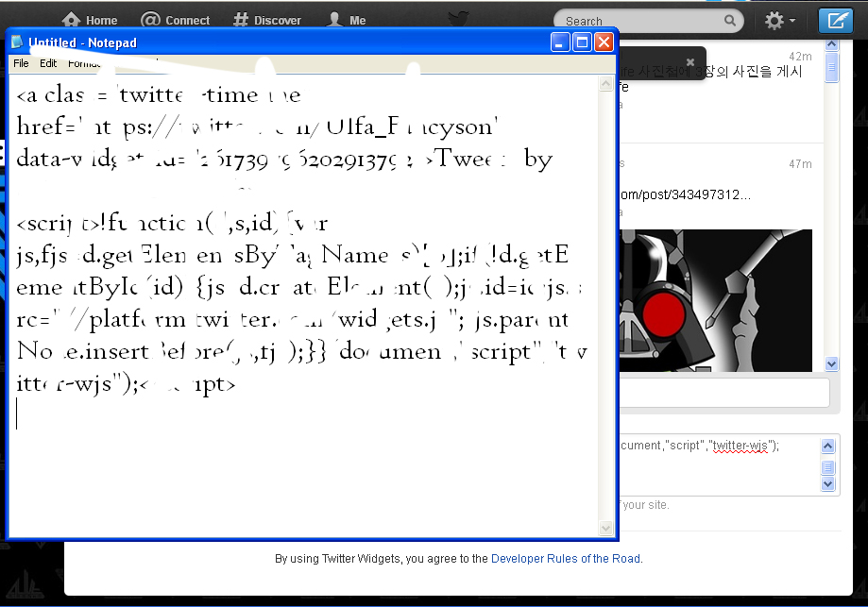Image resolution: width=868 pixels, height=607 pixels.
Task: Click the timeline preview scroll down arrow
Action: (831, 363)
